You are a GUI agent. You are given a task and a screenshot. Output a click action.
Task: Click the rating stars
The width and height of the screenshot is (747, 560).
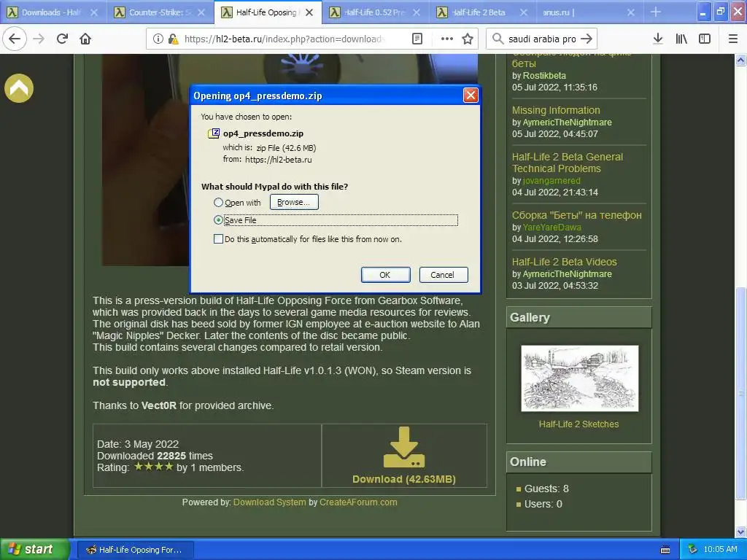[154, 467]
